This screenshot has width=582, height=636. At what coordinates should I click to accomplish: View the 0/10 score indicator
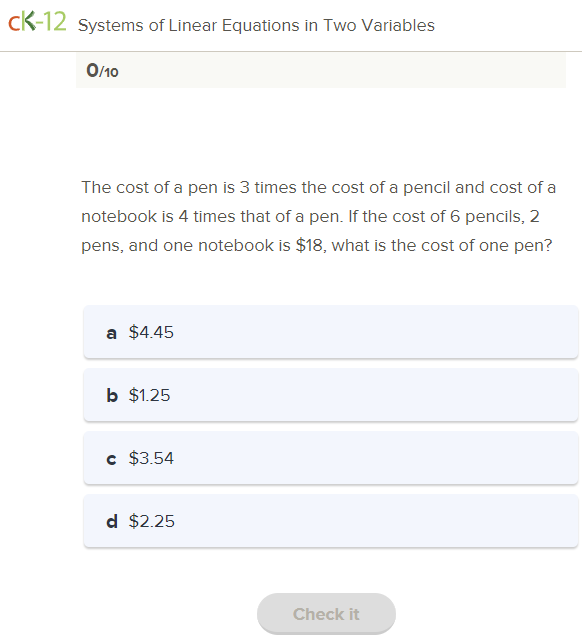coord(102,71)
